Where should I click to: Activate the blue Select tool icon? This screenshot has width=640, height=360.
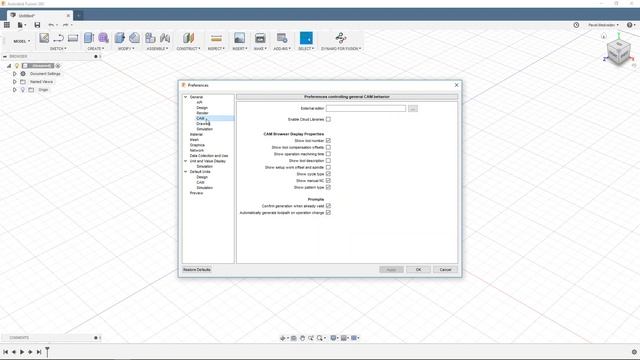pos(306,38)
